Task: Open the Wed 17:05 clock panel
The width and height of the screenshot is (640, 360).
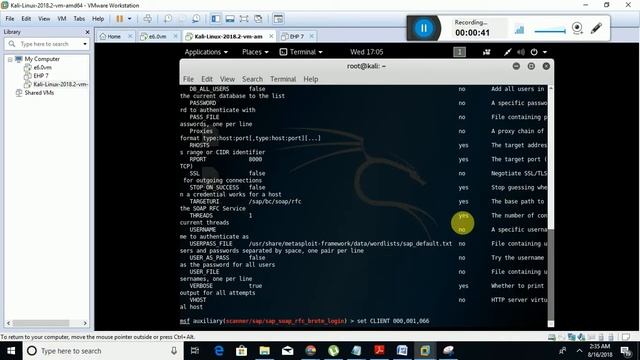Action: click(367, 52)
